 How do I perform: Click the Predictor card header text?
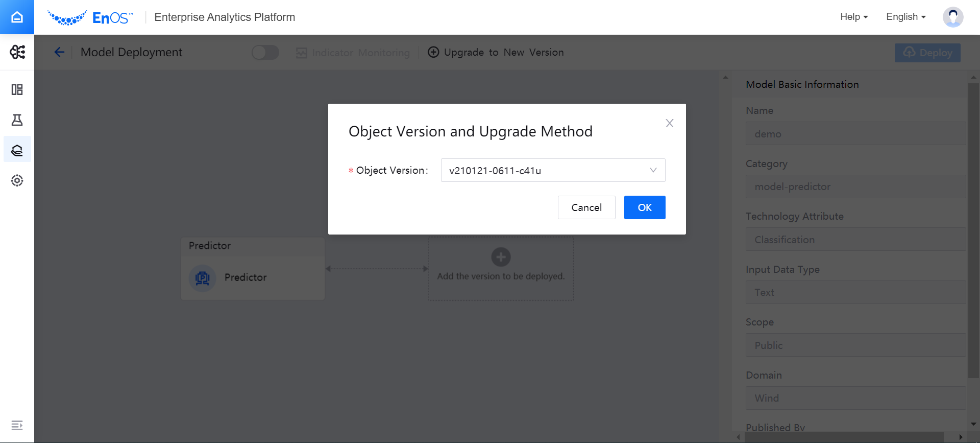click(210, 246)
